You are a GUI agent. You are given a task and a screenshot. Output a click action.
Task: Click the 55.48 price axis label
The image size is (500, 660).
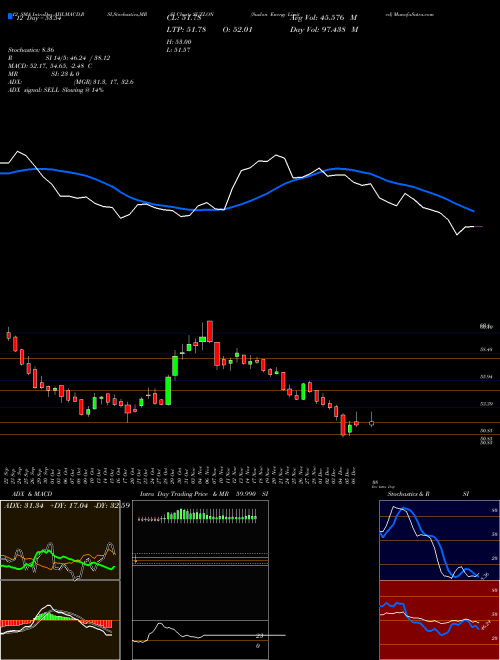pyautogui.click(x=486, y=349)
